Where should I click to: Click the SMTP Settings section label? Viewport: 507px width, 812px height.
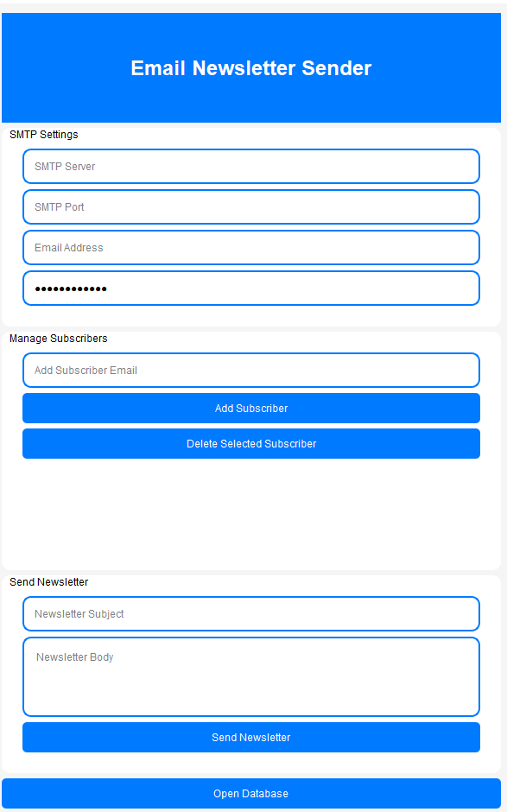click(x=44, y=135)
